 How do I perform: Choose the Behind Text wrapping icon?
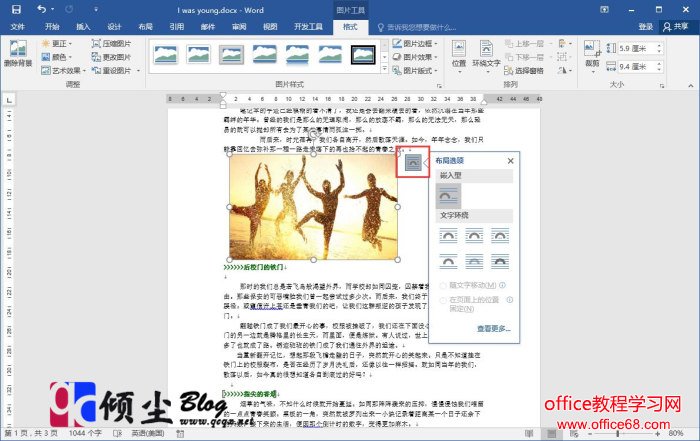coord(474,262)
